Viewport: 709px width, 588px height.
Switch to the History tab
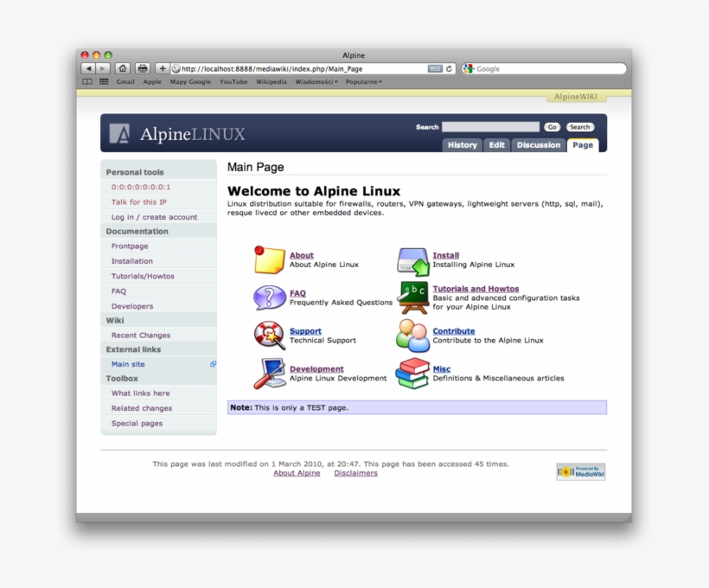click(462, 144)
